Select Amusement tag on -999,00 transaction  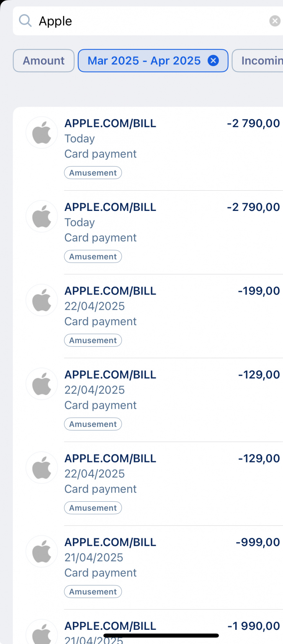pos(93,592)
